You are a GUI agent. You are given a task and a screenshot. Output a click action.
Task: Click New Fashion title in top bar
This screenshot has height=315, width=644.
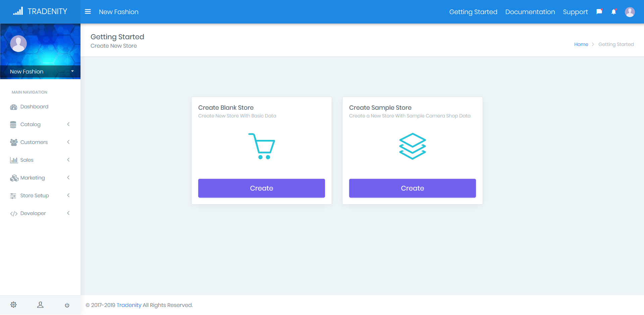point(119,12)
